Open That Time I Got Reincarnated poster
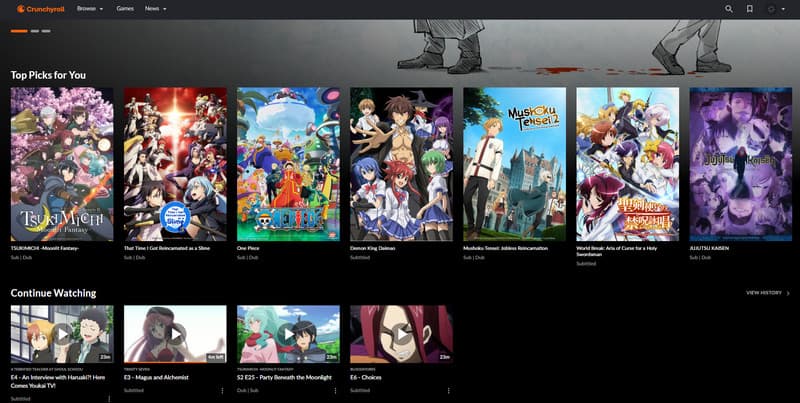 click(x=175, y=164)
